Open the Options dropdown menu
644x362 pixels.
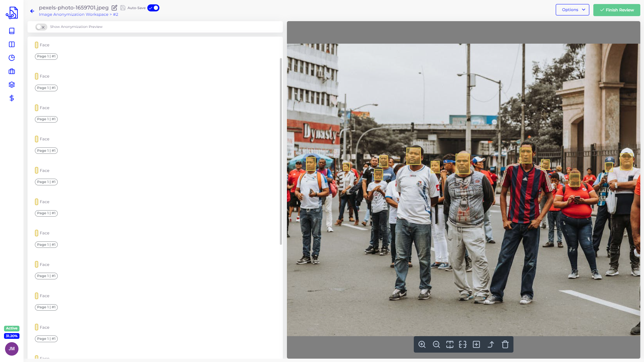[x=572, y=10]
